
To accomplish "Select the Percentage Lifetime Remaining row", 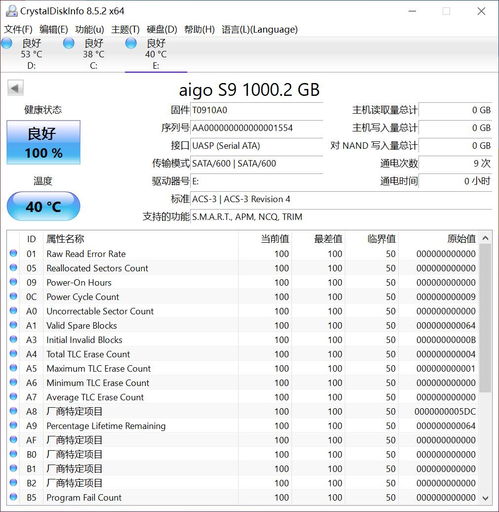I will coord(244,426).
